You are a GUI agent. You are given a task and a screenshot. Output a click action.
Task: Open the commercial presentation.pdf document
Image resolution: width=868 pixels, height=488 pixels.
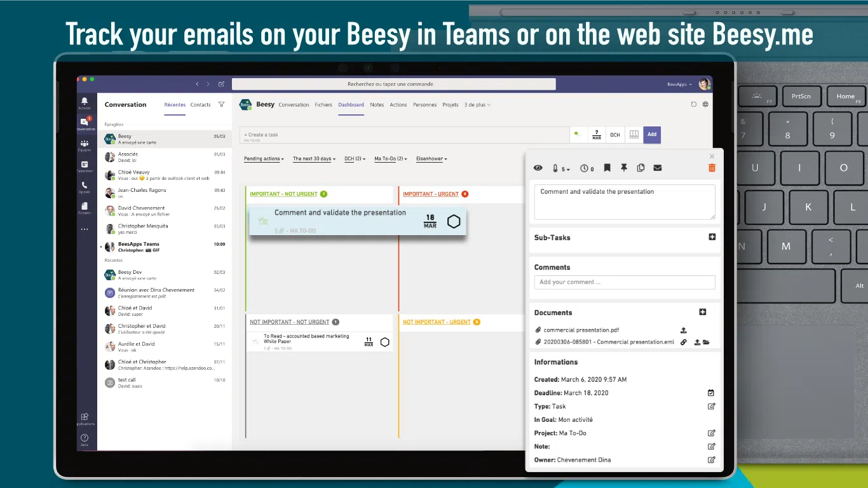point(581,330)
